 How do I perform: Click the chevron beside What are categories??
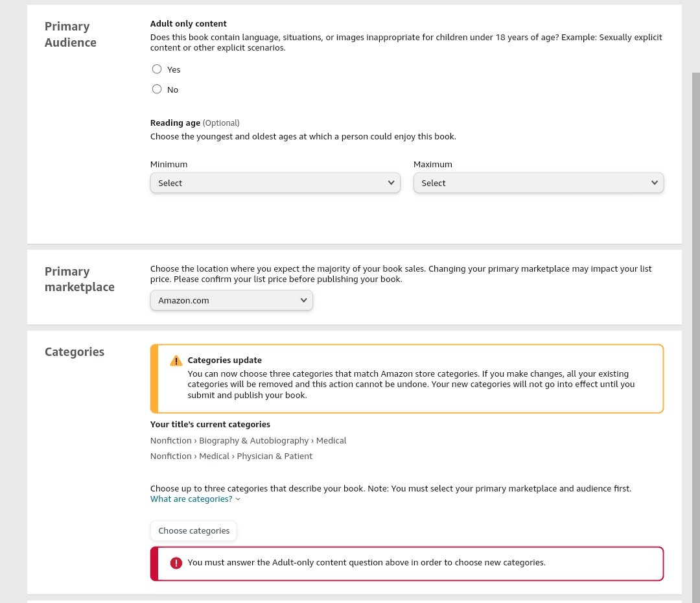238,499
